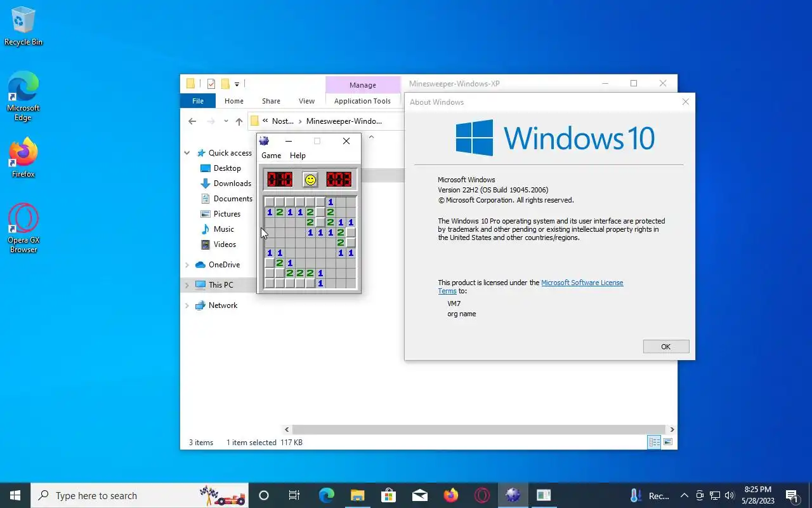812x508 pixels.
Task: Open Desktop in the navigation pane
Action: 227,168
